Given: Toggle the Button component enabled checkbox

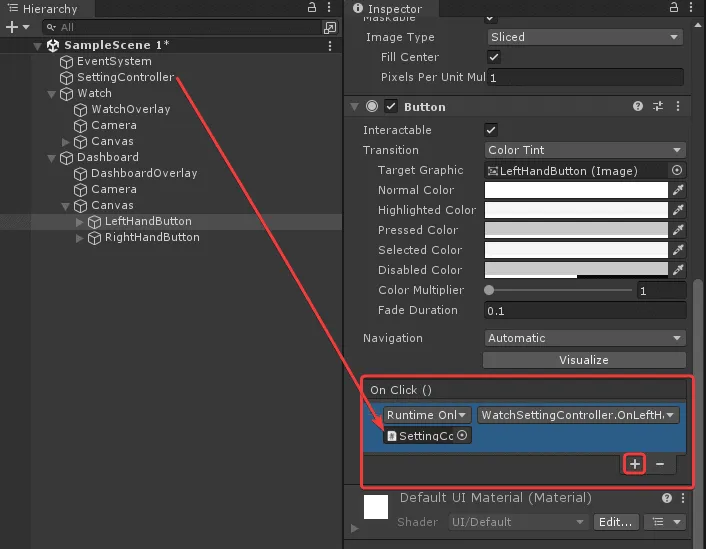Looking at the screenshot, I should [391, 107].
